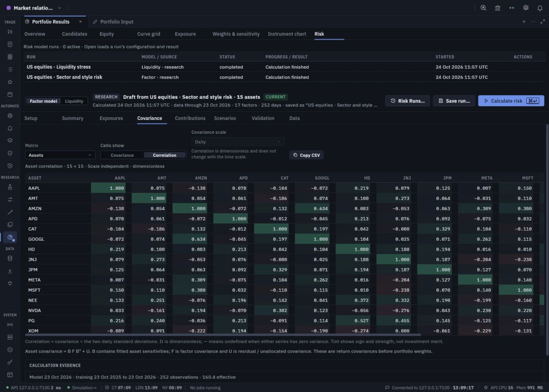This screenshot has height=392, width=549.
Task: Switch to Liquidity model toggle
Action: click(74, 101)
